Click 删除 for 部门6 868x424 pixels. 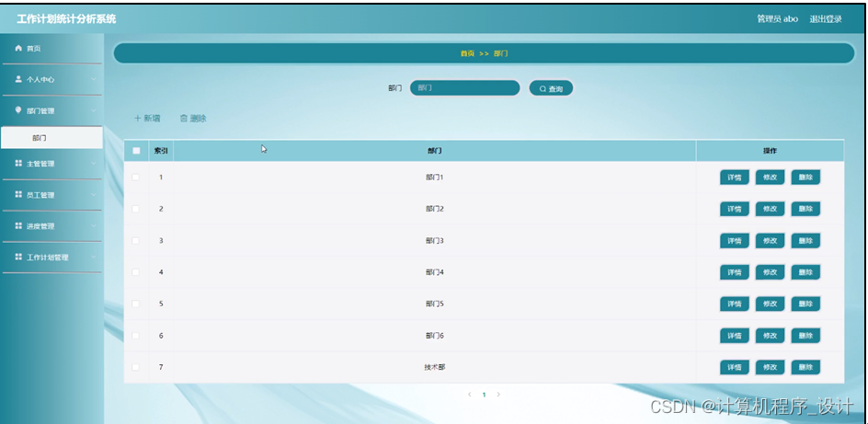[805, 336]
